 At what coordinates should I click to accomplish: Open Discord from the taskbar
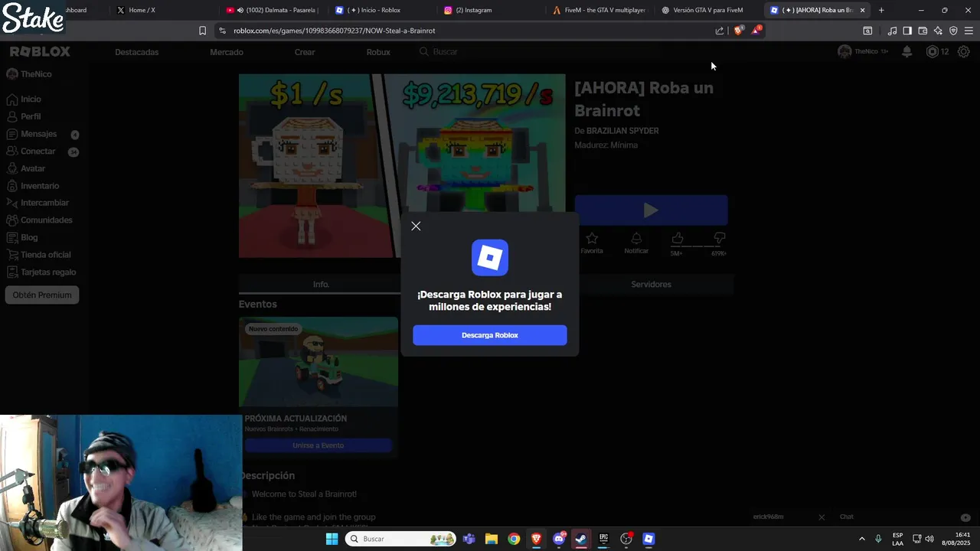559,539
